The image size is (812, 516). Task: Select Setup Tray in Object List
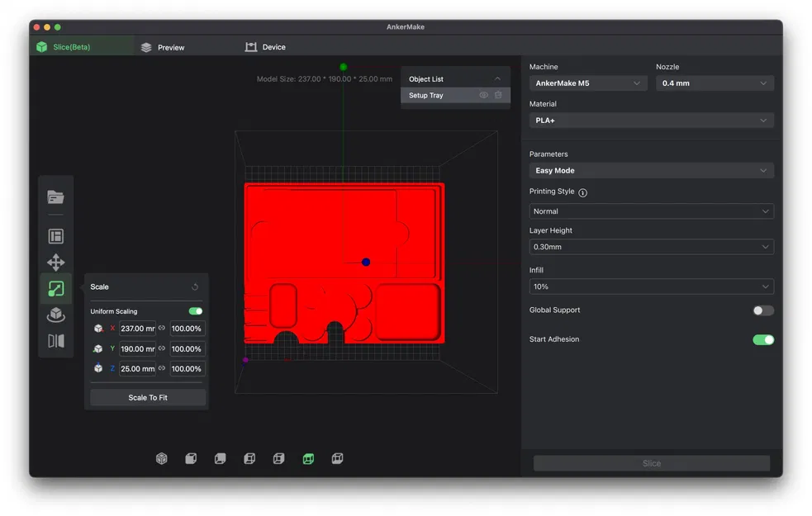[455, 95]
